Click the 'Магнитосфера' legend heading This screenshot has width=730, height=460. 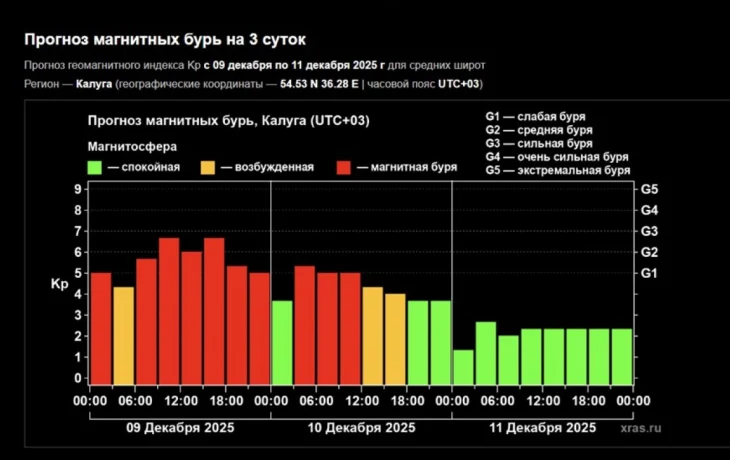[x=125, y=145]
